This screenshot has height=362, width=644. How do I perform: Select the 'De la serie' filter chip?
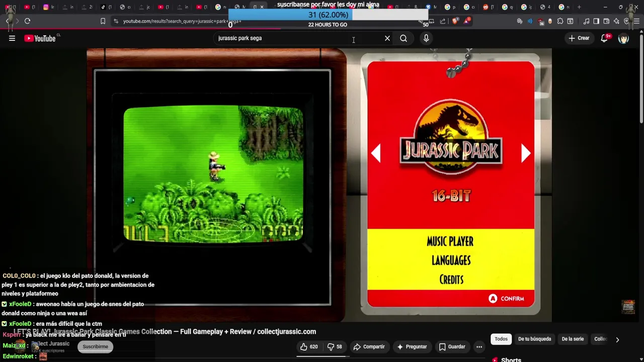pyautogui.click(x=573, y=339)
